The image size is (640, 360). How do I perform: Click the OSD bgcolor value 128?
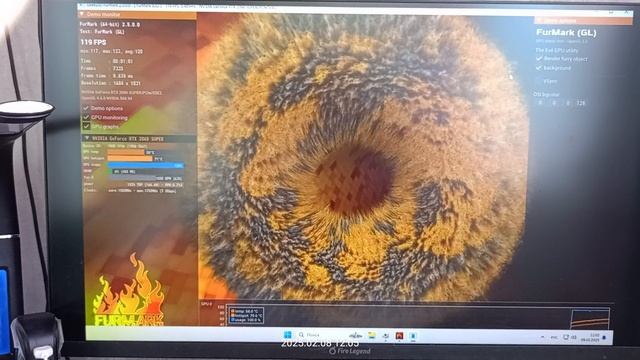tap(580, 103)
